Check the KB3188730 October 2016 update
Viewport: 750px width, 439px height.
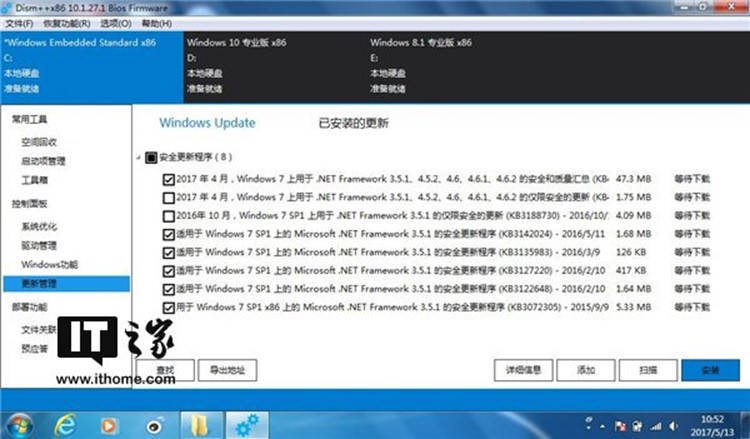point(168,215)
